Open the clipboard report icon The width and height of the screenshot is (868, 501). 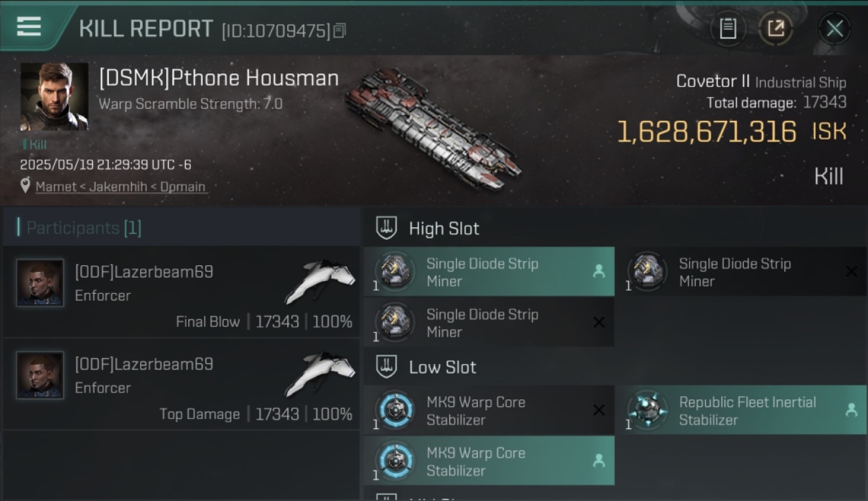tap(728, 29)
